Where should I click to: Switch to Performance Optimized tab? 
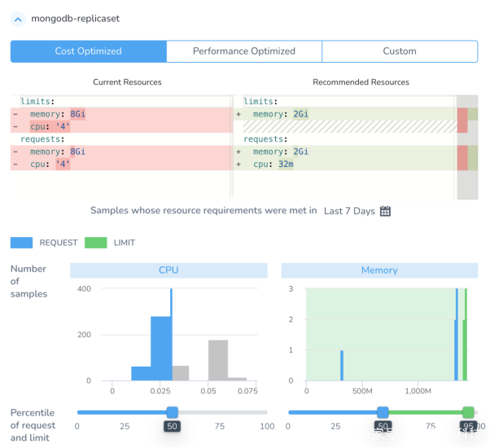point(244,51)
